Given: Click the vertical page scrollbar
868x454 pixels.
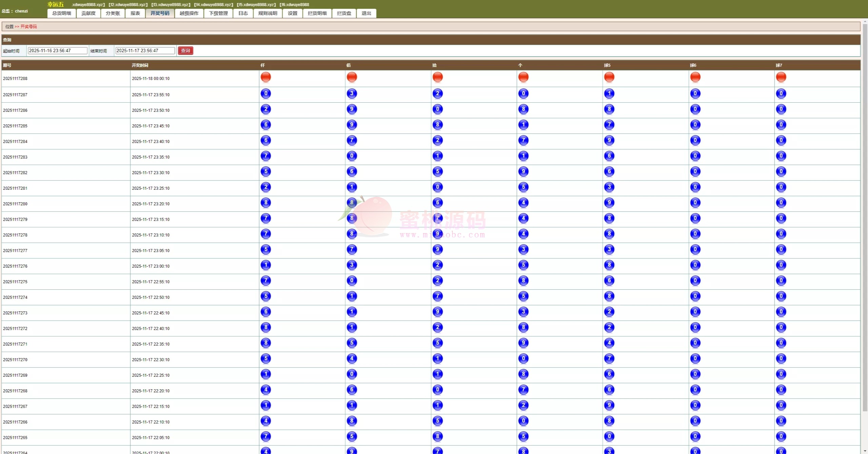Looking at the screenshot, I should point(865,217).
